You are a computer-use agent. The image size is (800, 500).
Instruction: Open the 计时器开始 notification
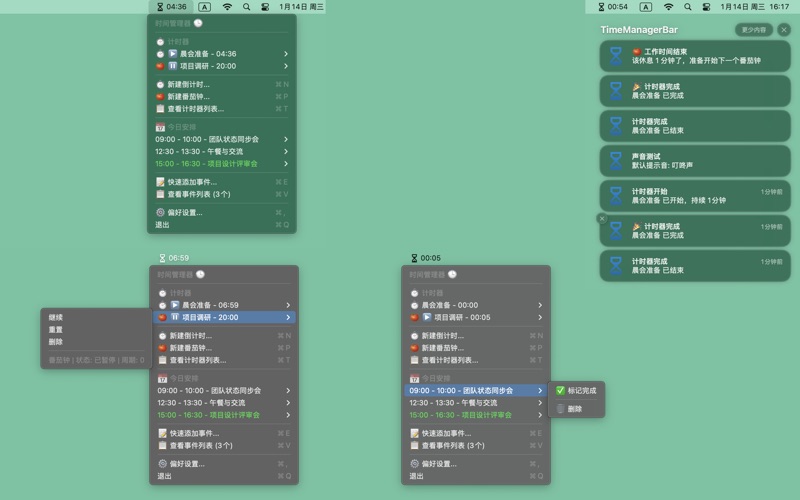coord(695,195)
